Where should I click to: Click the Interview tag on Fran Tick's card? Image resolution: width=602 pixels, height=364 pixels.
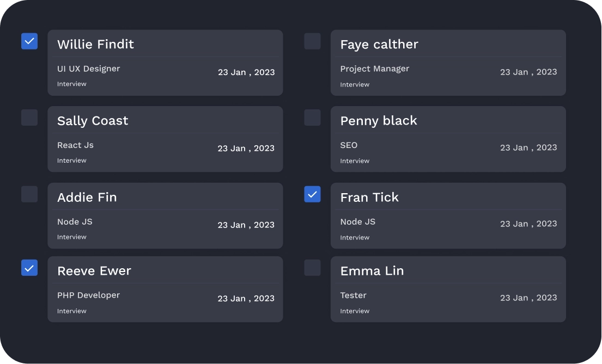click(355, 237)
